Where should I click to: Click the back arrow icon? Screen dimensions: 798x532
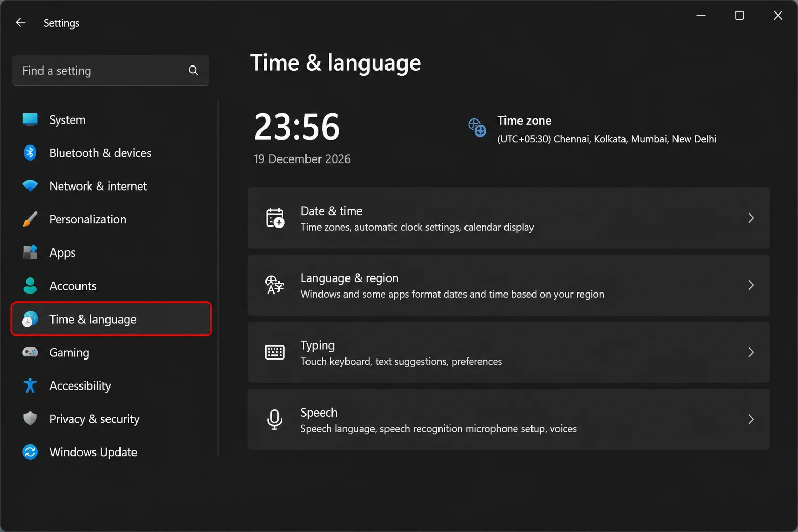pos(21,22)
